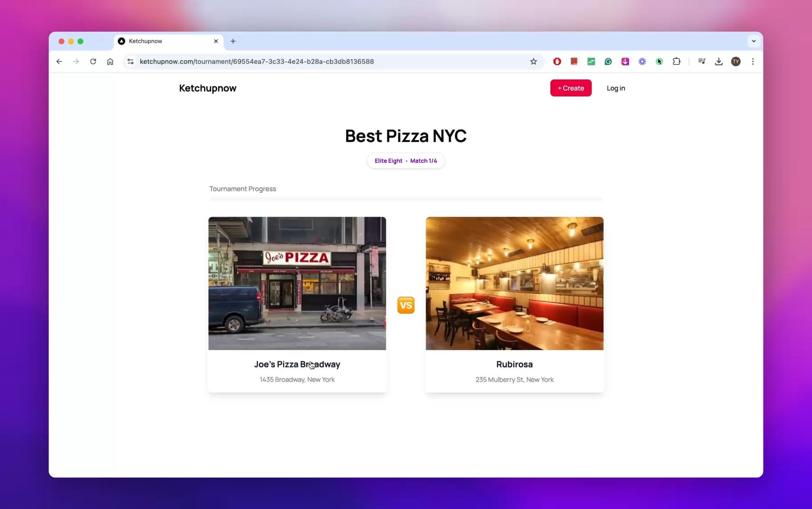This screenshot has width=812, height=509.
Task: Open the green cursor extension icon
Action: [659, 61]
